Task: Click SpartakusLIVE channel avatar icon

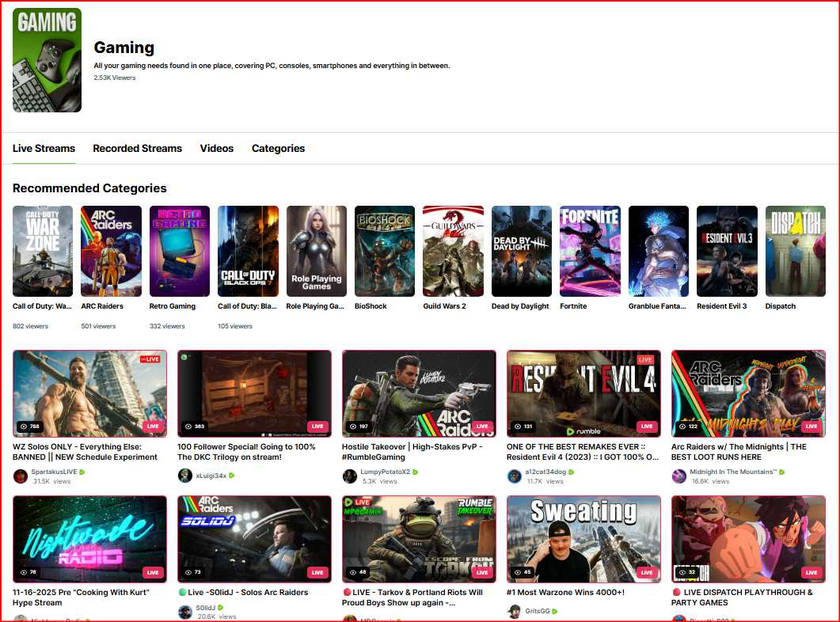Action: pos(20,476)
